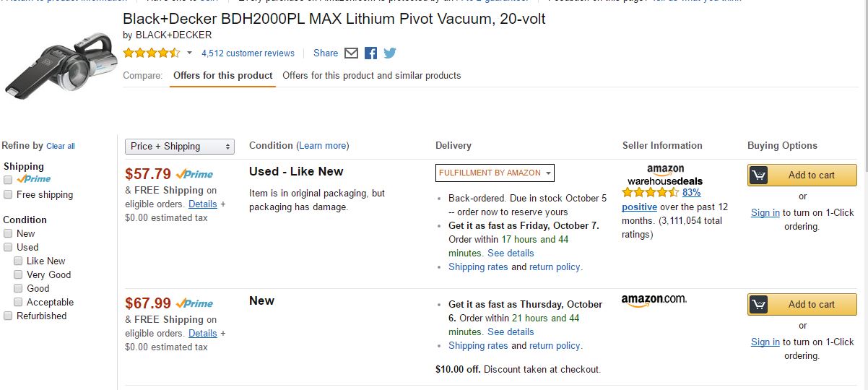The image size is (868, 390).
Task: Expand the Fulfillment by Amazon dropdown
Action: [x=495, y=173]
